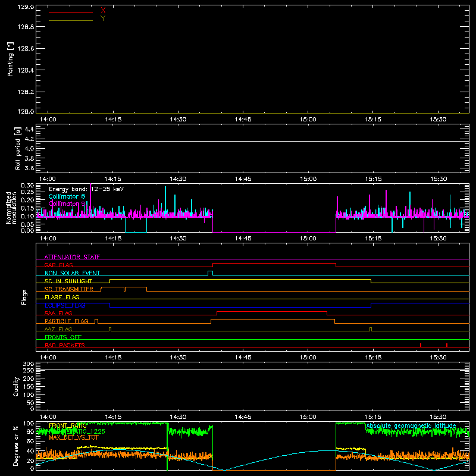Select the Energy band: 12-25 keV label
Image resolution: width=476 pixels, height=476 pixels.
(x=86, y=189)
